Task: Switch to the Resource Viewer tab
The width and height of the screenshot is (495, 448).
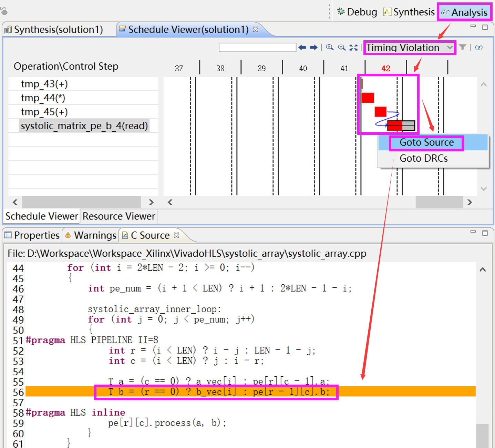Action: point(118,216)
